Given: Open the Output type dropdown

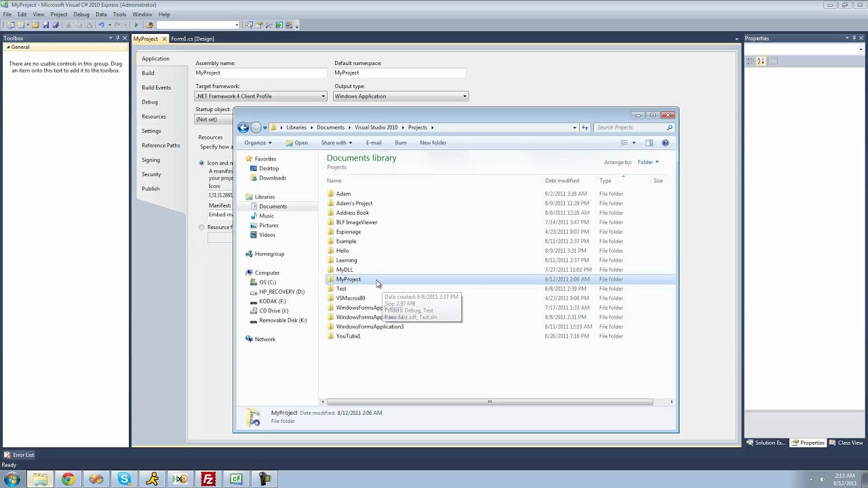Looking at the screenshot, I should tap(401, 96).
